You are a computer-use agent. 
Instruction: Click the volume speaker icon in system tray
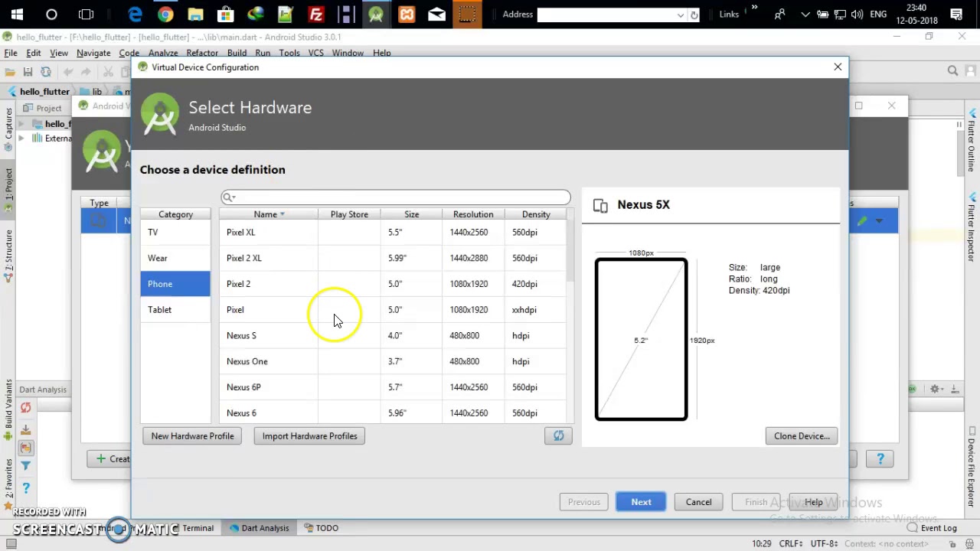pos(856,14)
